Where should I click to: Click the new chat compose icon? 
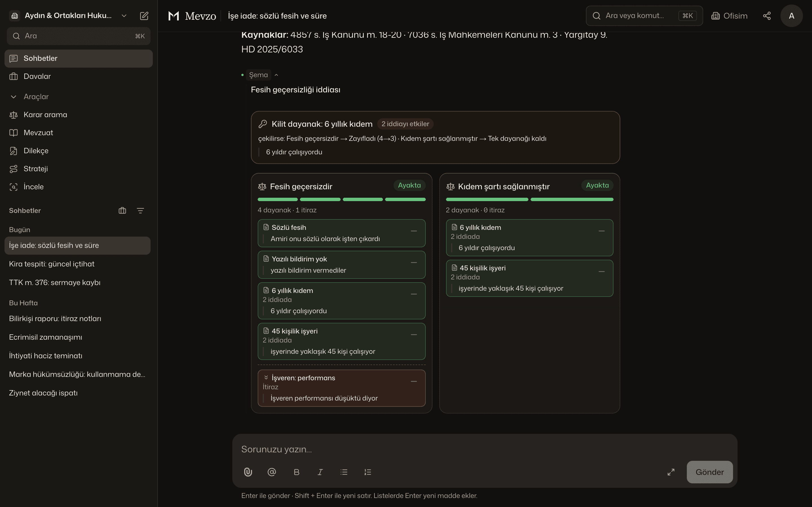click(x=144, y=16)
